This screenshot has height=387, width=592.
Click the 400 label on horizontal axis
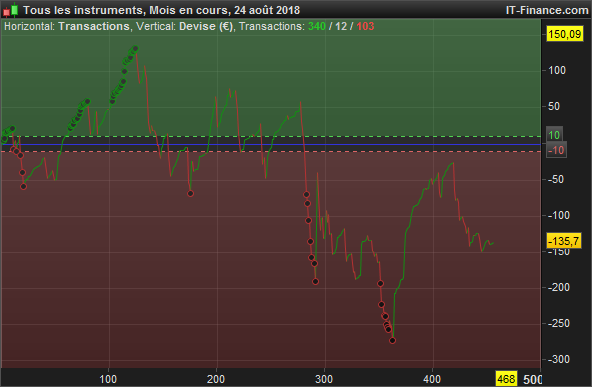(x=432, y=379)
